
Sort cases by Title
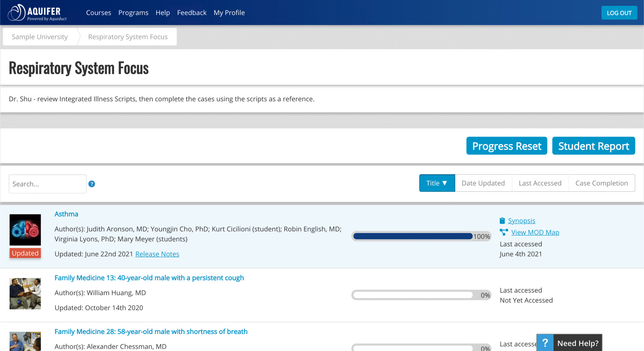tap(437, 183)
